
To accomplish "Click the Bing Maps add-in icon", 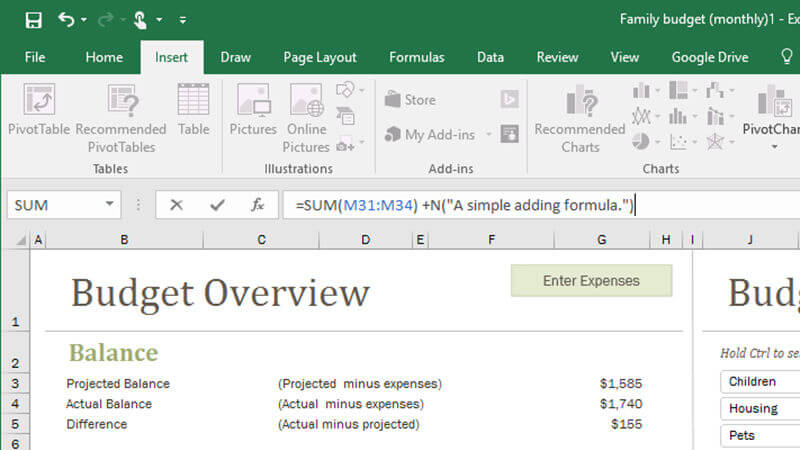I will [509, 99].
